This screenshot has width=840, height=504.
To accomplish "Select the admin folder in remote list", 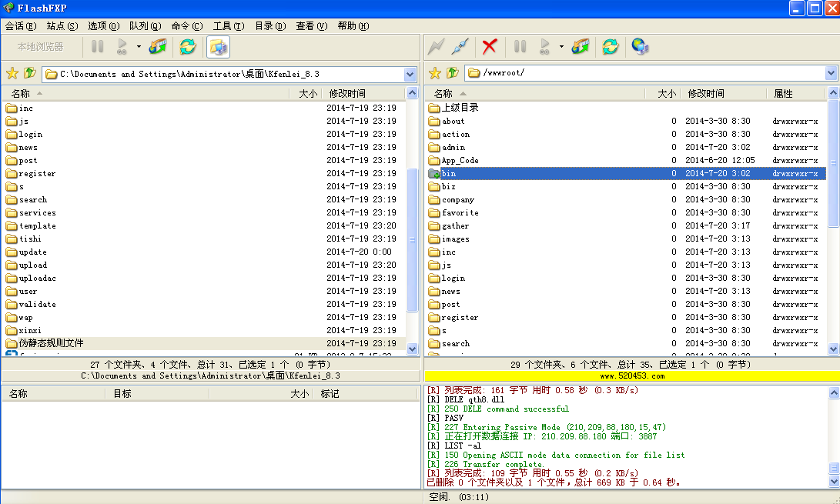I will [453, 147].
